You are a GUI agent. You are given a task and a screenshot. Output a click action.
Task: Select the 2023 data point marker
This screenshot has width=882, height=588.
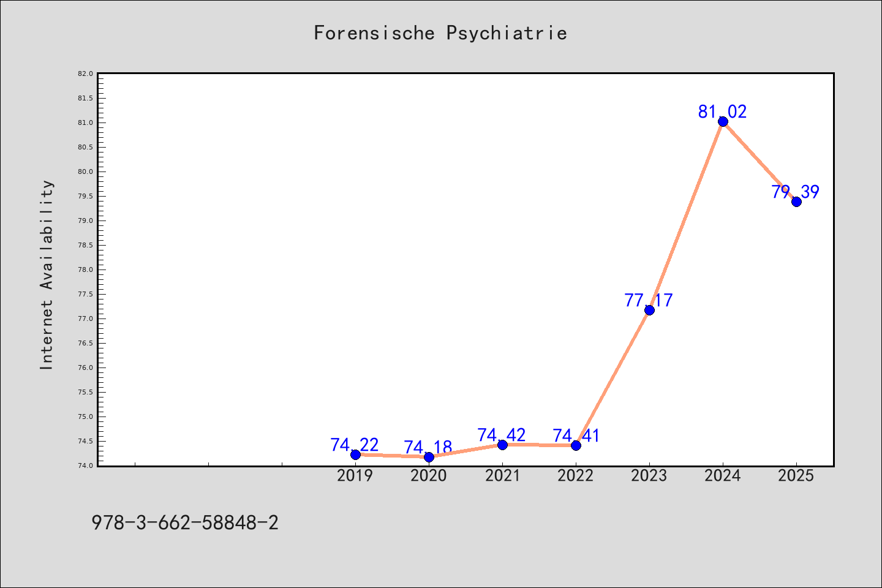(649, 310)
